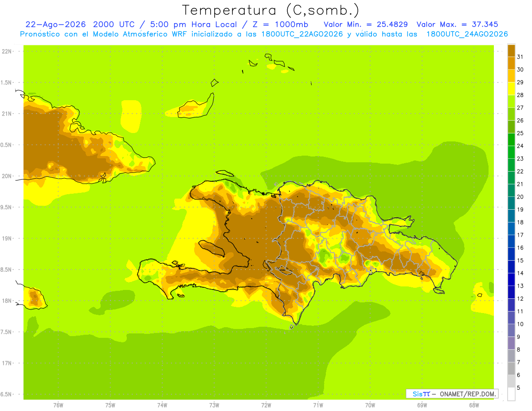The width and height of the screenshot is (532, 411).
Task: Click the orange swatch between 30 and 31
Action: 511,63
